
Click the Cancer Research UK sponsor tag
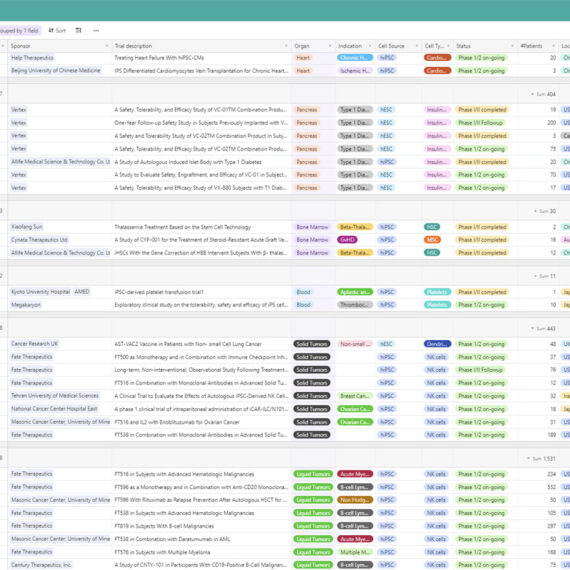tap(35, 344)
